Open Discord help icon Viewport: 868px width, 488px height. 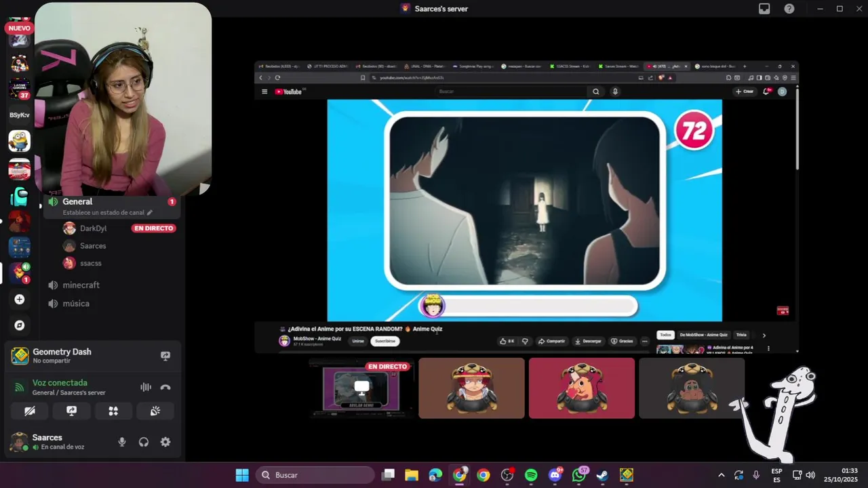click(x=789, y=9)
